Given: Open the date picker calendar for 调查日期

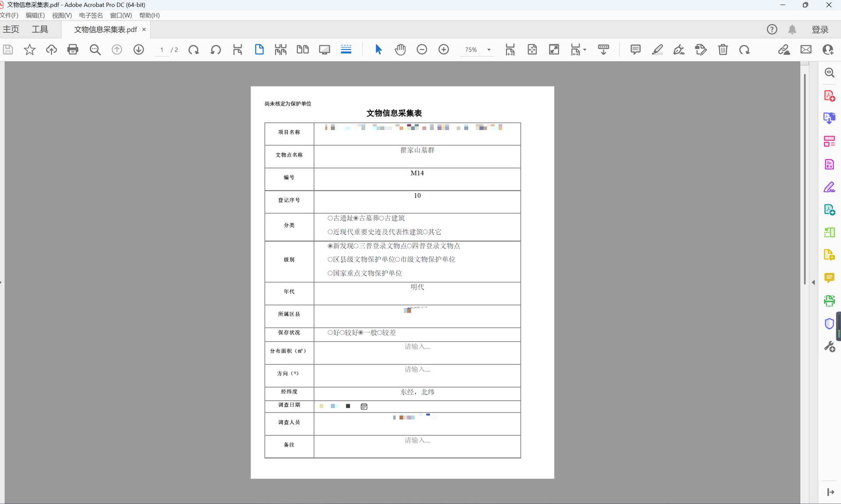Looking at the screenshot, I should [x=364, y=407].
